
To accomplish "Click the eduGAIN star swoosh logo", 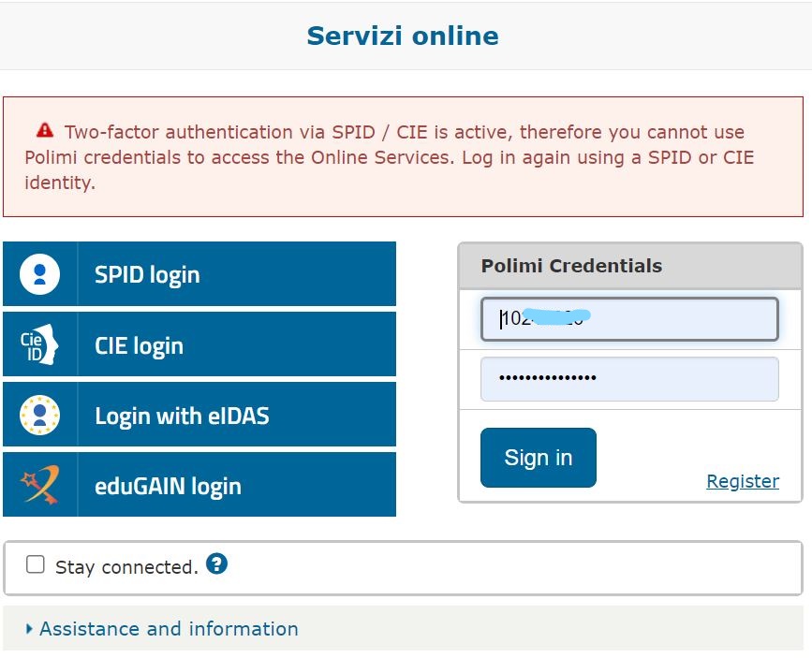I will [39, 485].
